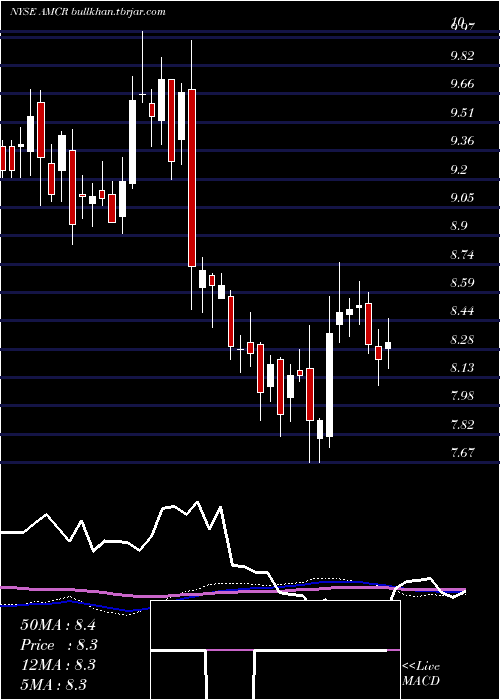Click the 50MA : 8.4 readout
Screen dimensions: 500x700
pos(58,625)
